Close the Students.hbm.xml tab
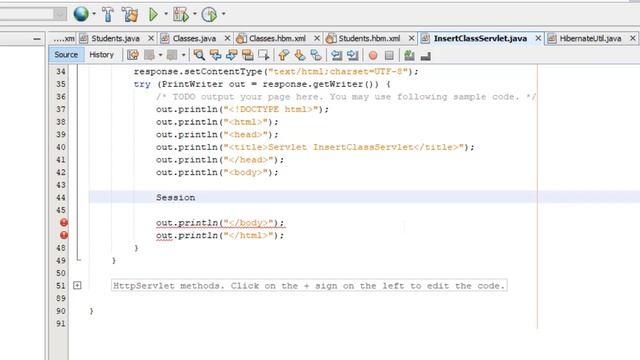This screenshot has height=360, width=640. (x=411, y=38)
